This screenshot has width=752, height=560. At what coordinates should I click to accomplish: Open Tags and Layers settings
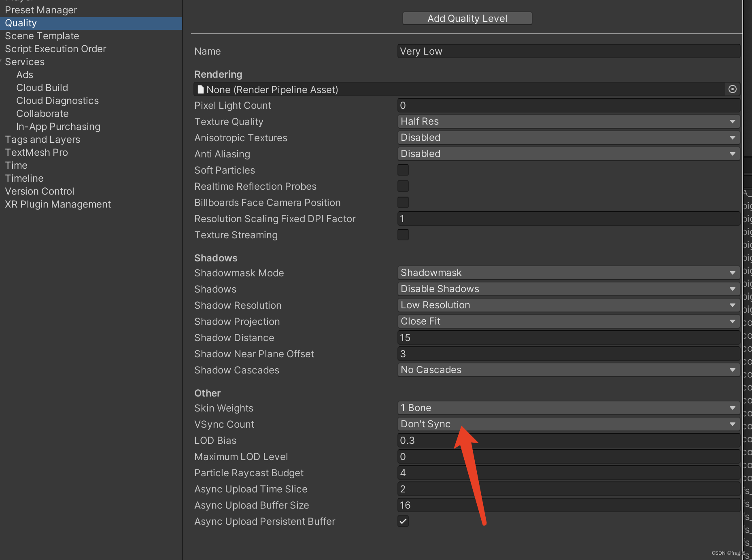point(42,140)
